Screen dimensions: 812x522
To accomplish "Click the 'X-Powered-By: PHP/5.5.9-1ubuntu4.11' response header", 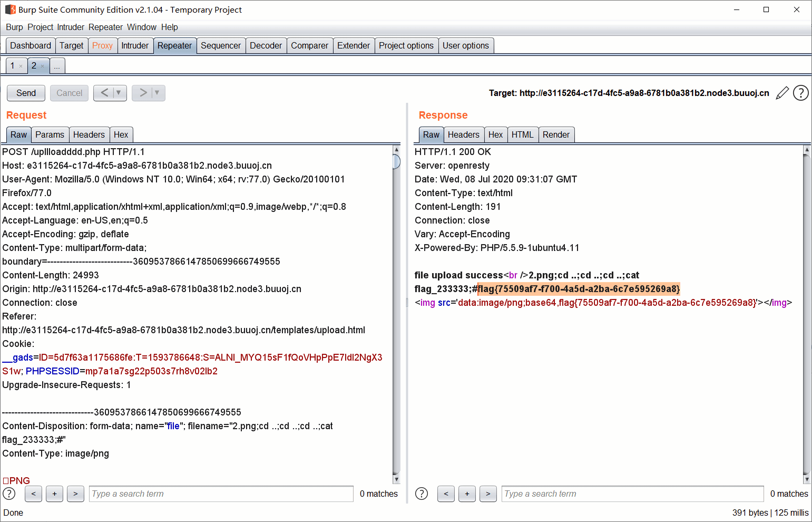I will tap(497, 248).
